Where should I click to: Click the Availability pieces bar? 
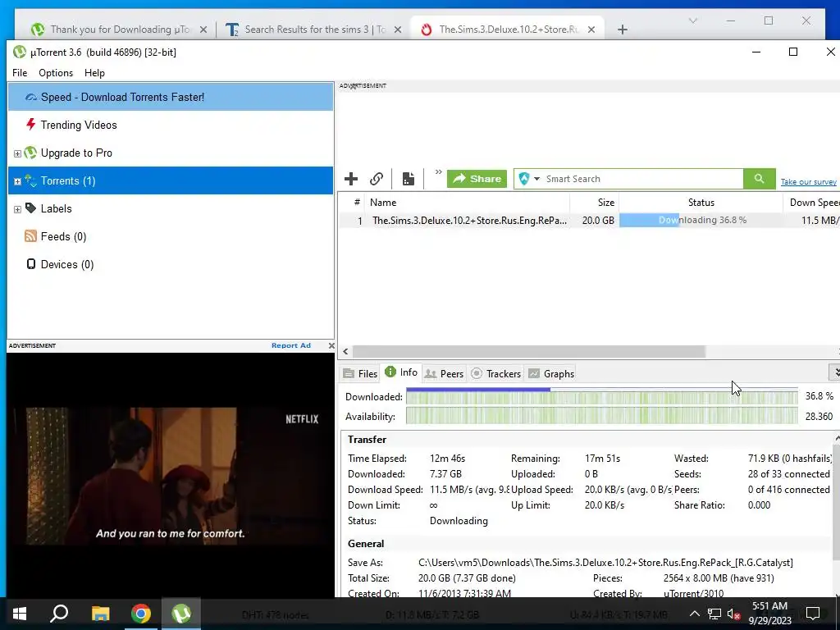601,416
